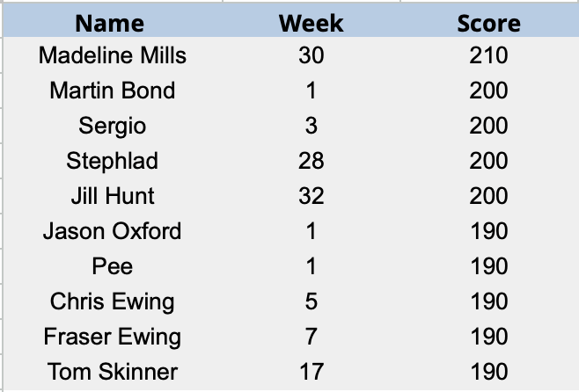Click the week 7 cell
This screenshot has height=392, width=579.
[x=311, y=337]
